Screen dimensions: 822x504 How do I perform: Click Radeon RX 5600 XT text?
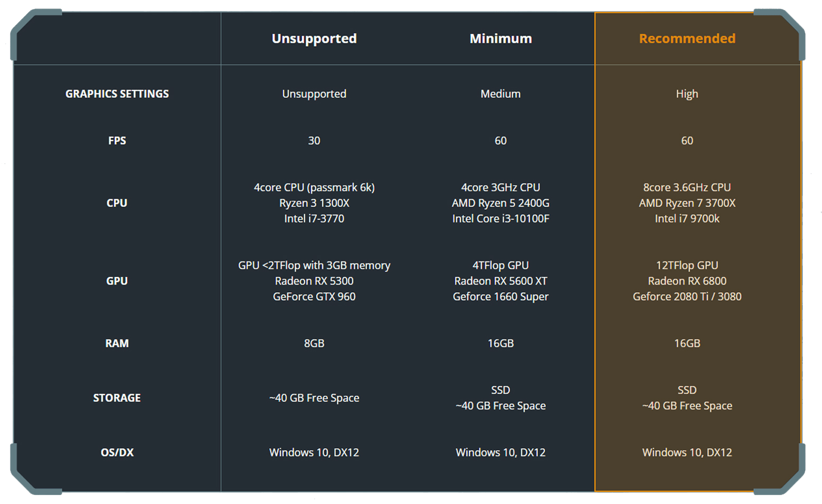click(500, 281)
